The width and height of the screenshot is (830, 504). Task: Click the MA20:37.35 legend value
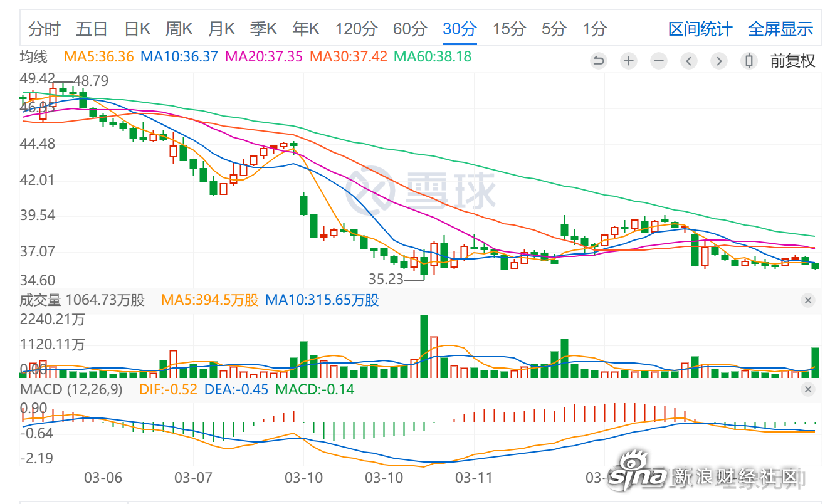[x=264, y=56]
